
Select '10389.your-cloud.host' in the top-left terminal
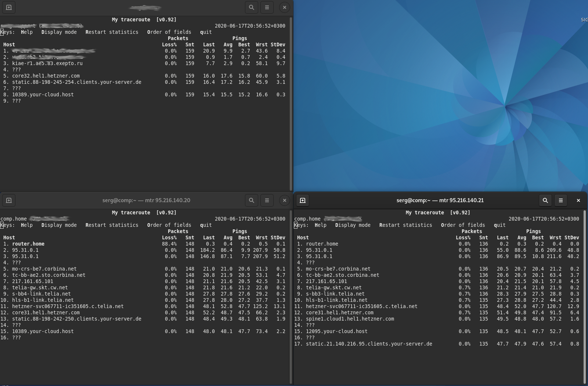click(43, 94)
